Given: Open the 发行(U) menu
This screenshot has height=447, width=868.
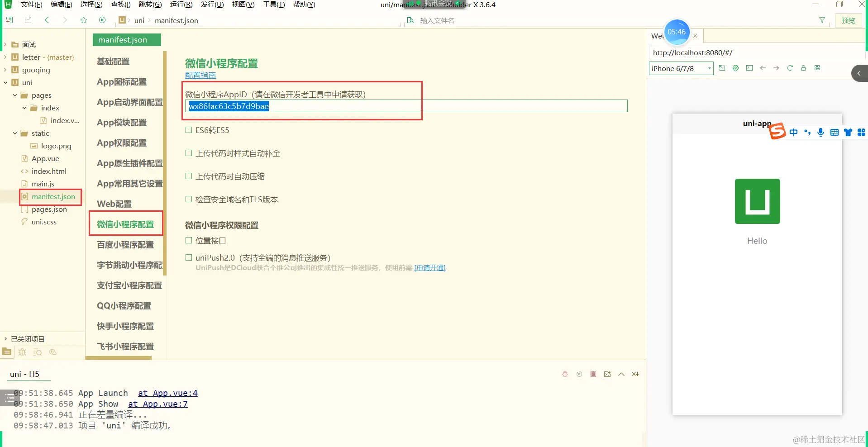Looking at the screenshot, I should pyautogui.click(x=212, y=5).
